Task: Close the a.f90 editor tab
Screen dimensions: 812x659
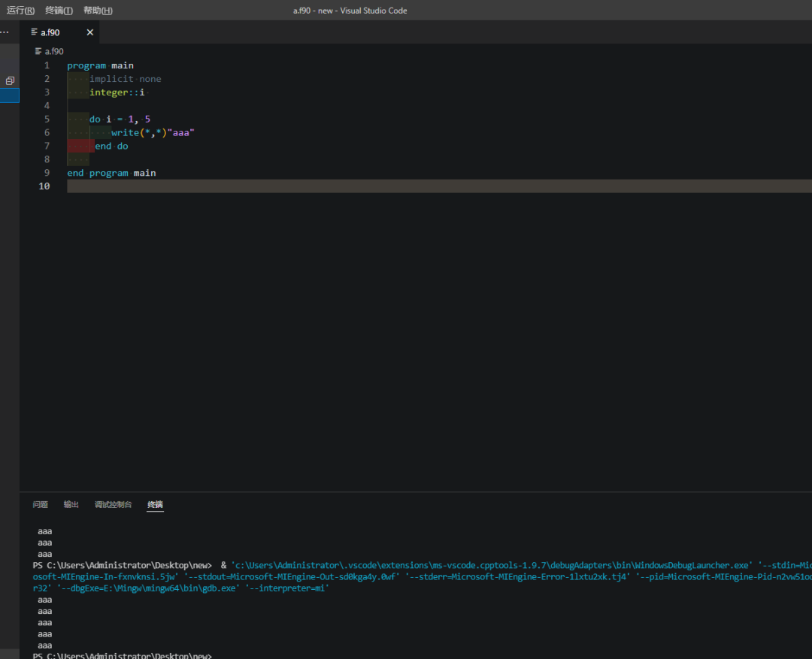Action: pyautogui.click(x=89, y=32)
